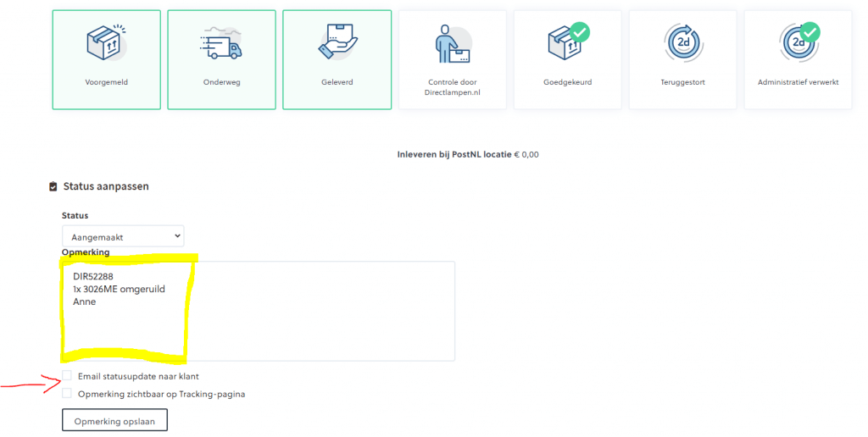
Task: Click the Administratief verwerkt 2d icon
Action: (798, 42)
